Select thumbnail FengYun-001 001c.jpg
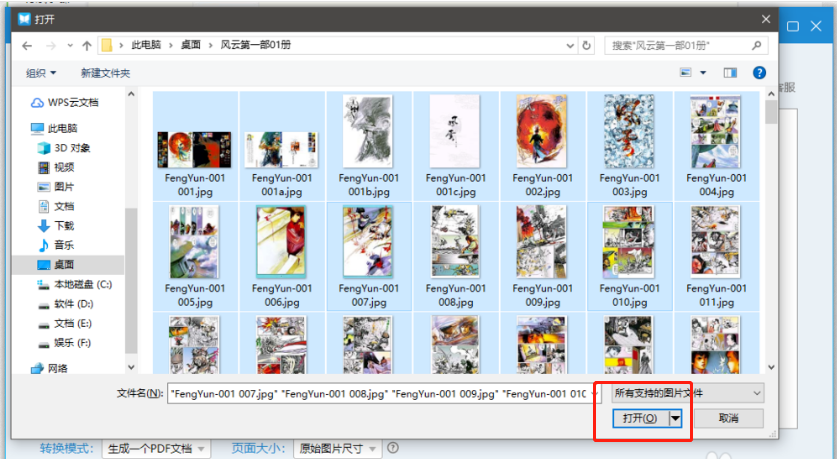This screenshot has height=459, width=837. (456, 146)
